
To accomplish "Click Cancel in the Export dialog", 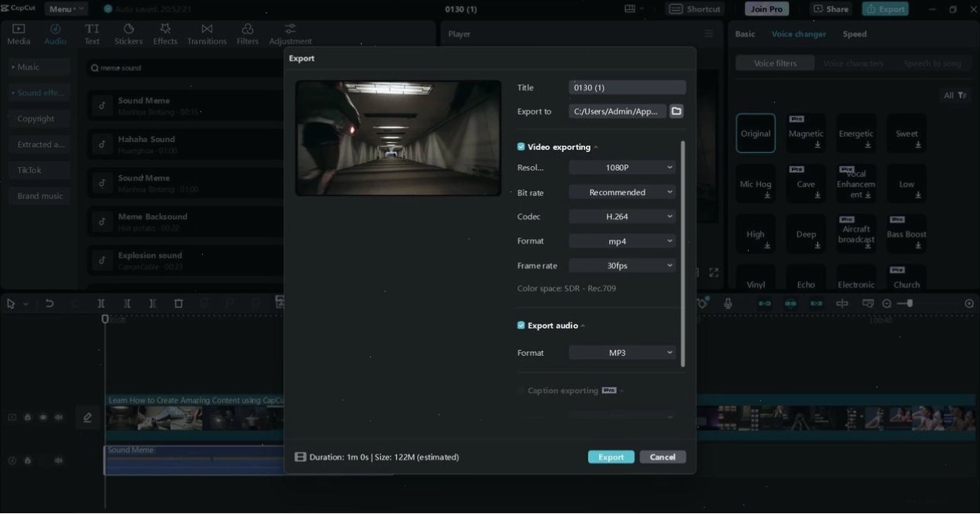I will pos(663,457).
